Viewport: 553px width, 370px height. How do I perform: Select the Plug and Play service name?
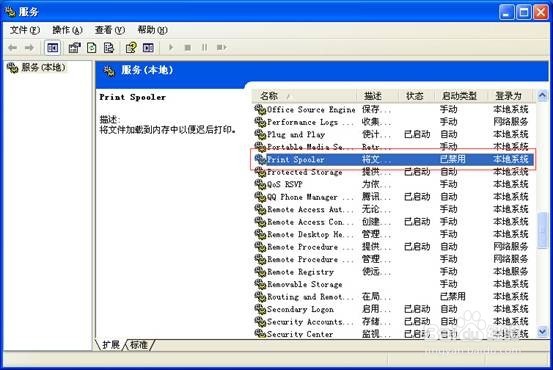296,135
